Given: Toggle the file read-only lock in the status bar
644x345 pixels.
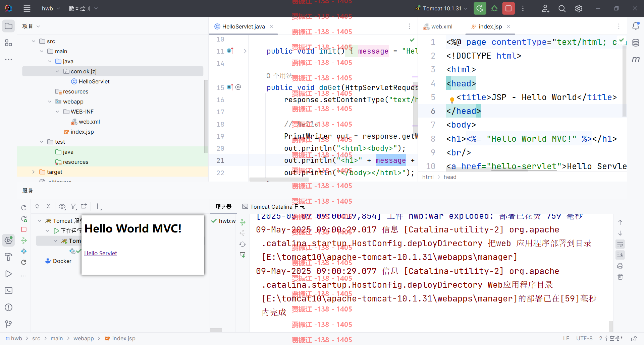Looking at the screenshot, I should [634, 339].
